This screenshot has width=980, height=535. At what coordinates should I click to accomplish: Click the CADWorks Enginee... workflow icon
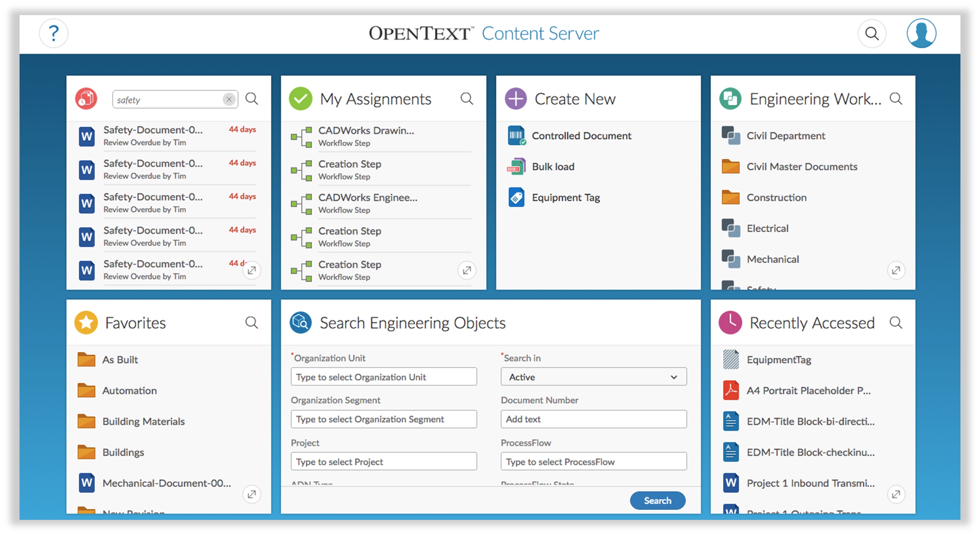(x=301, y=203)
